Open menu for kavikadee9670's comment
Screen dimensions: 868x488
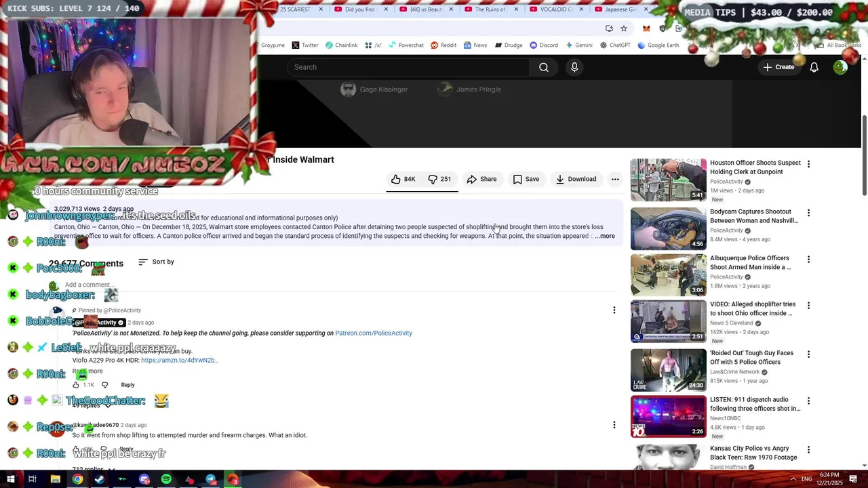point(614,425)
